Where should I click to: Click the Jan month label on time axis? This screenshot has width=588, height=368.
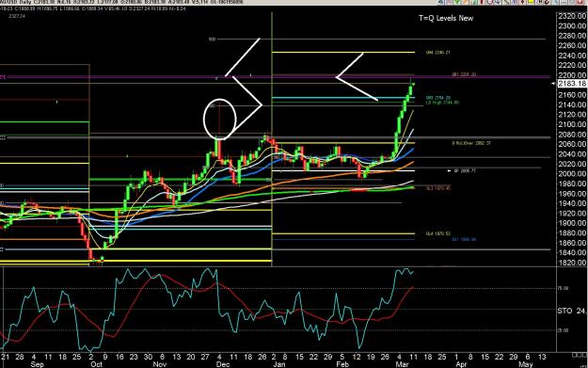[x=279, y=364]
